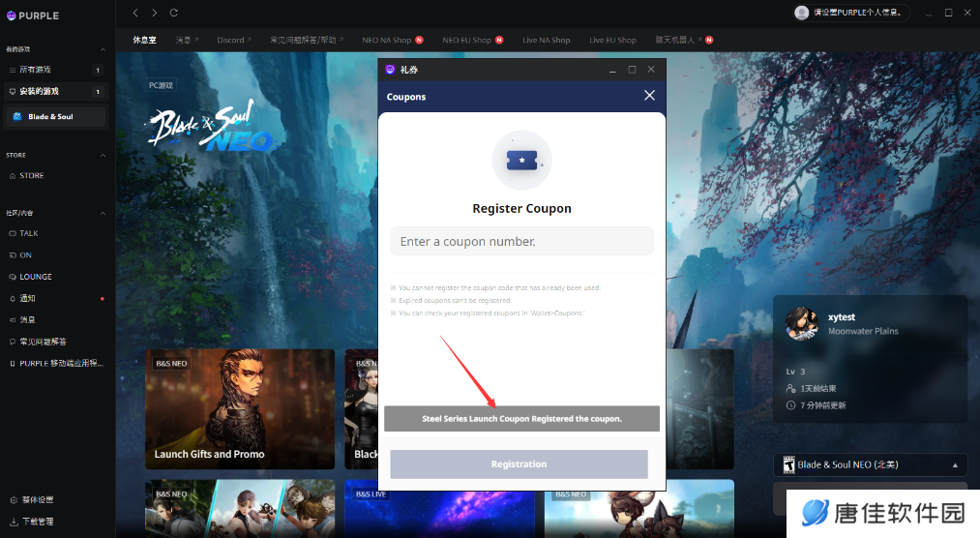Open the Live EU Shop tab
The width and height of the screenshot is (980, 538).
point(612,40)
